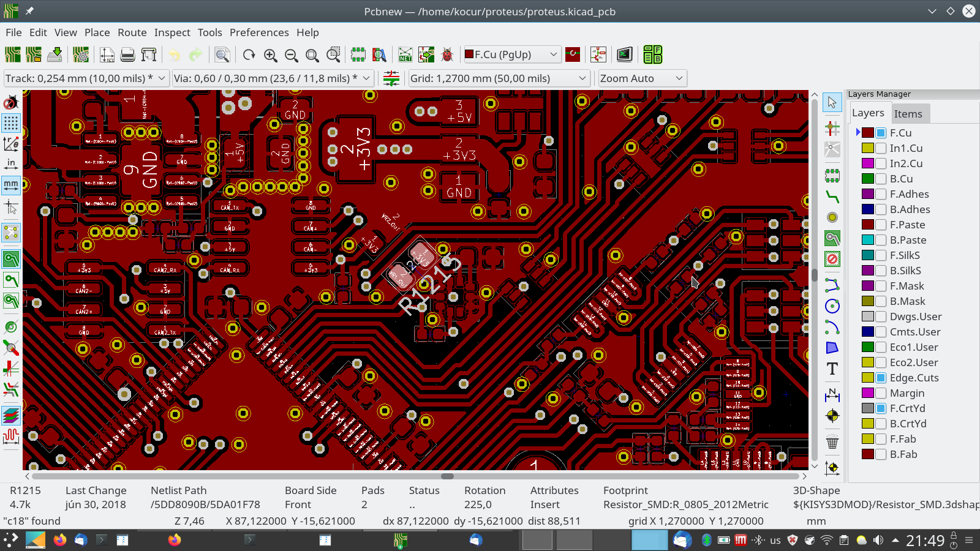The image size is (980, 551).
Task: Select the Dwgs.User layer name
Action: point(916,317)
